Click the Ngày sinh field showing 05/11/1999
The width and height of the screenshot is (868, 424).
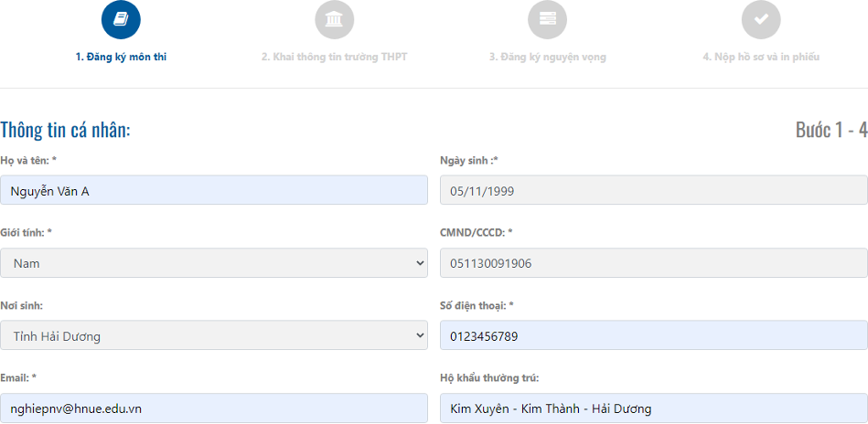tap(653, 190)
